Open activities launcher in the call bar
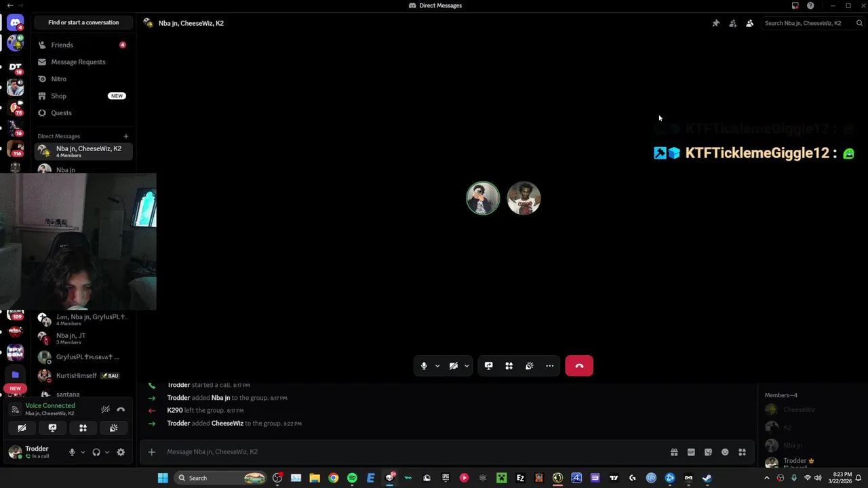 509,366
